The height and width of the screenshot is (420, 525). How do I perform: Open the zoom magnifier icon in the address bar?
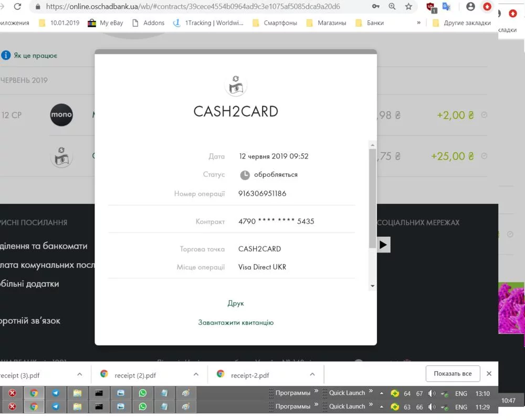click(392, 6)
